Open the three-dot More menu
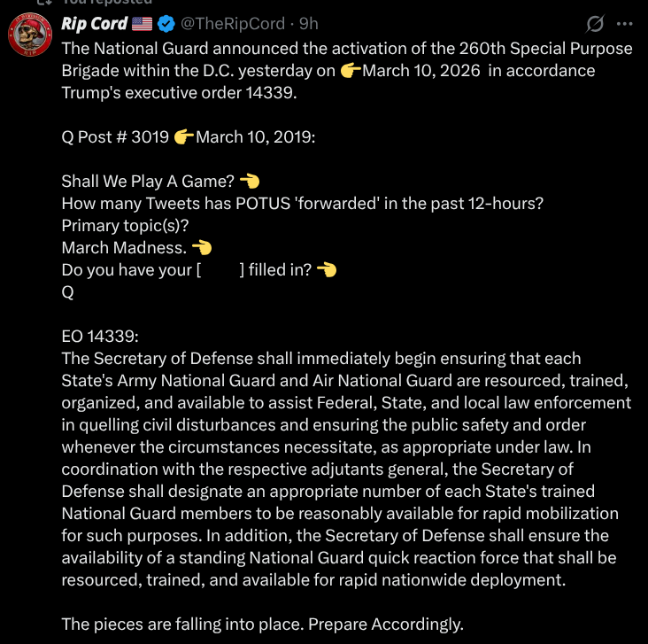This screenshot has height=644, width=648. pyautogui.click(x=625, y=23)
